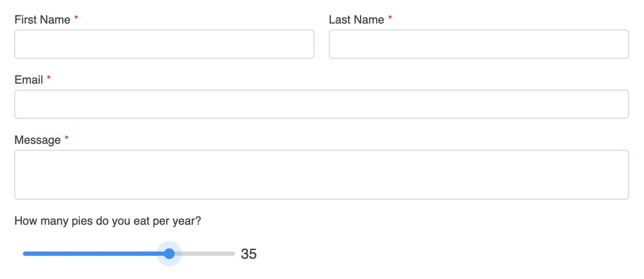Click the red asterisk beside Last Name
Screen dimensions: 644x279
click(x=390, y=18)
